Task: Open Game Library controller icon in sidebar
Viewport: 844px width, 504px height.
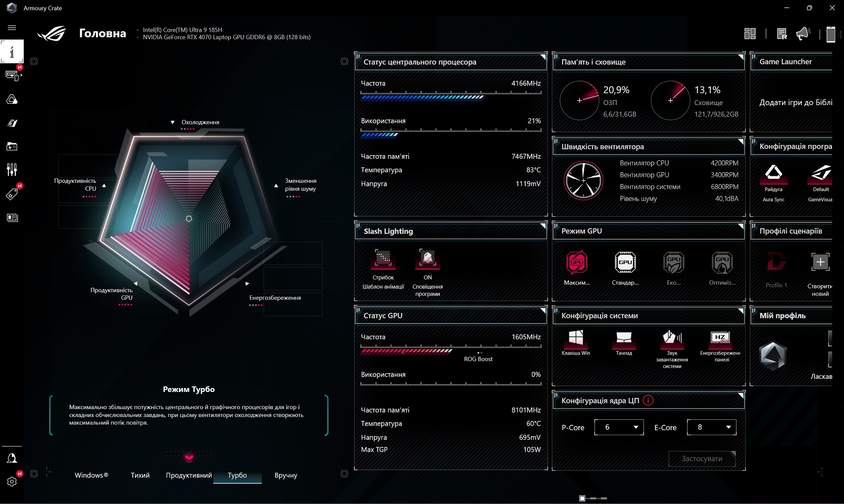Action: 12,146
